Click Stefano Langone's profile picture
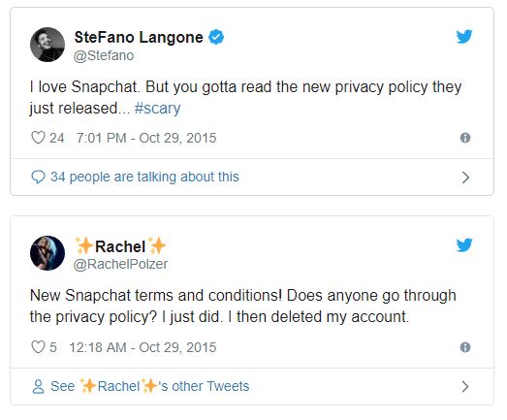 [48, 45]
